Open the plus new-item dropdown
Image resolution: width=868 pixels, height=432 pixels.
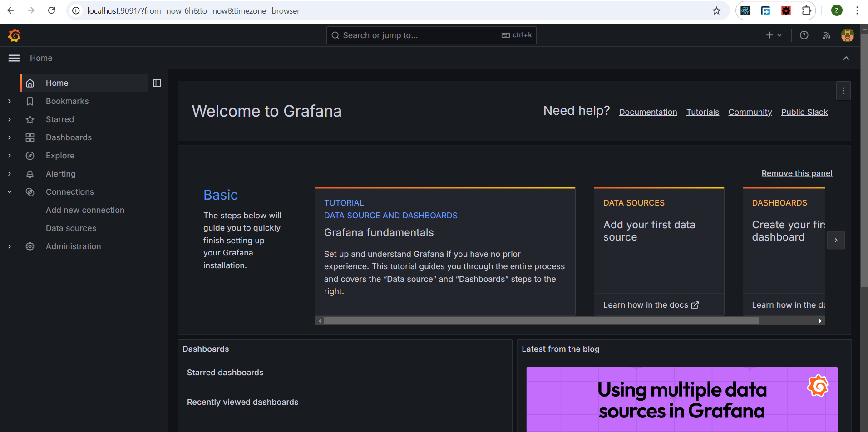pyautogui.click(x=773, y=35)
